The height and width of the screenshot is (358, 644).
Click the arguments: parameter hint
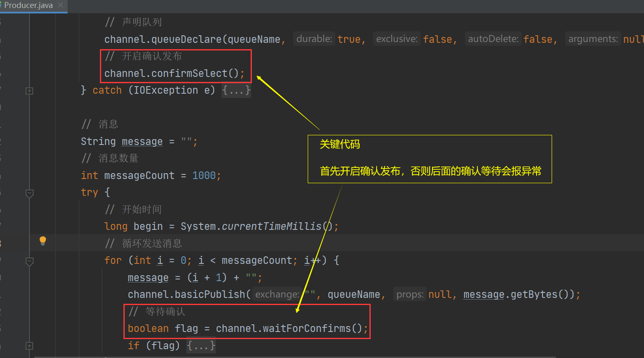[593, 39]
